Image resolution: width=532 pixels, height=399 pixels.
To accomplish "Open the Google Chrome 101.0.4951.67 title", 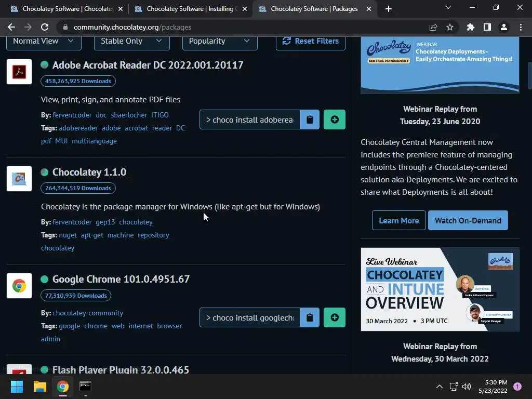I will click(x=121, y=279).
